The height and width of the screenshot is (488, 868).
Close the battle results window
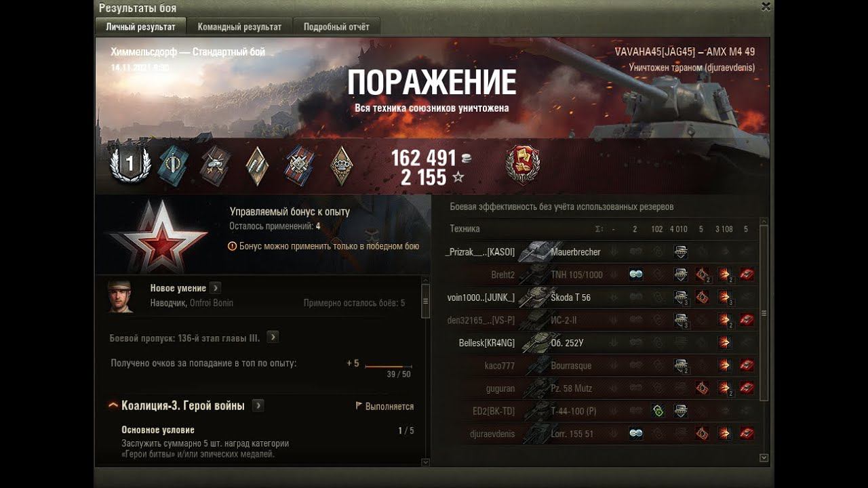click(766, 7)
